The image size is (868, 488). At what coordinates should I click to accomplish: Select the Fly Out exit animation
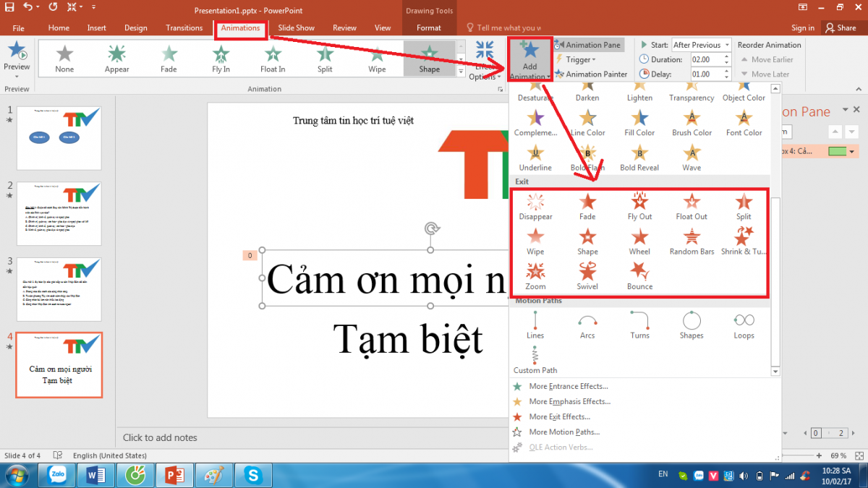[x=639, y=206]
